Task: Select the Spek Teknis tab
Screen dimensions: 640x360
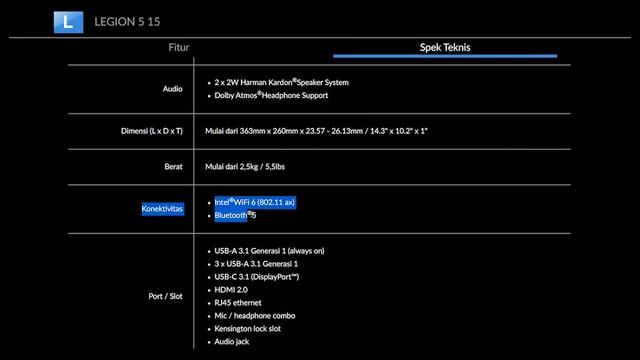Action: click(445, 47)
